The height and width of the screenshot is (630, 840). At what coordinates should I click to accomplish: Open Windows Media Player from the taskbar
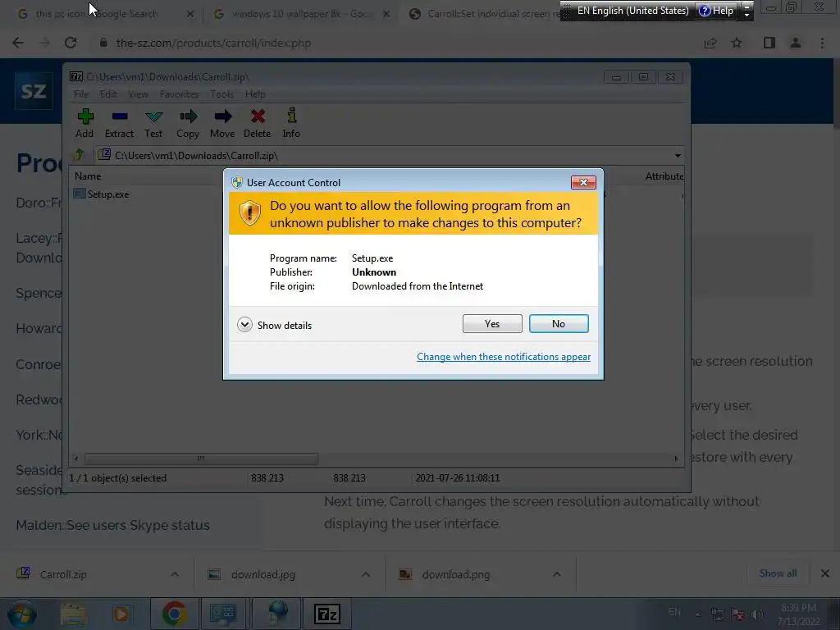point(121,614)
